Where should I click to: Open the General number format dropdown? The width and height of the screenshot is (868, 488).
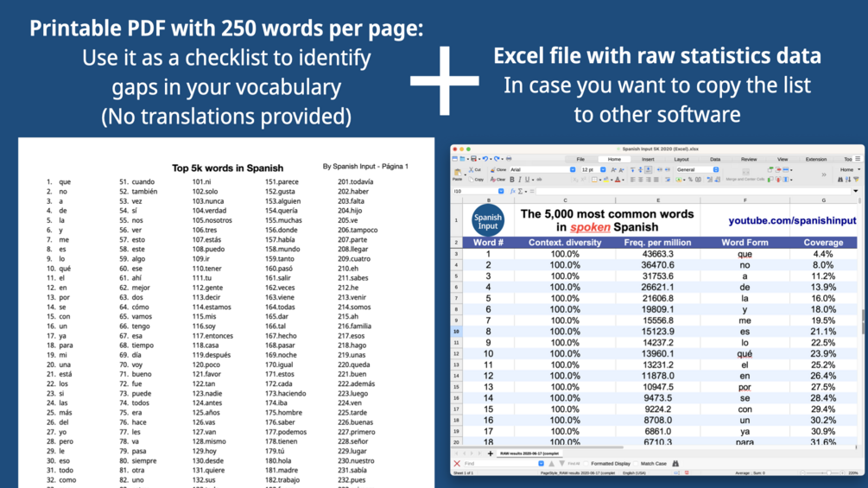[716, 170]
